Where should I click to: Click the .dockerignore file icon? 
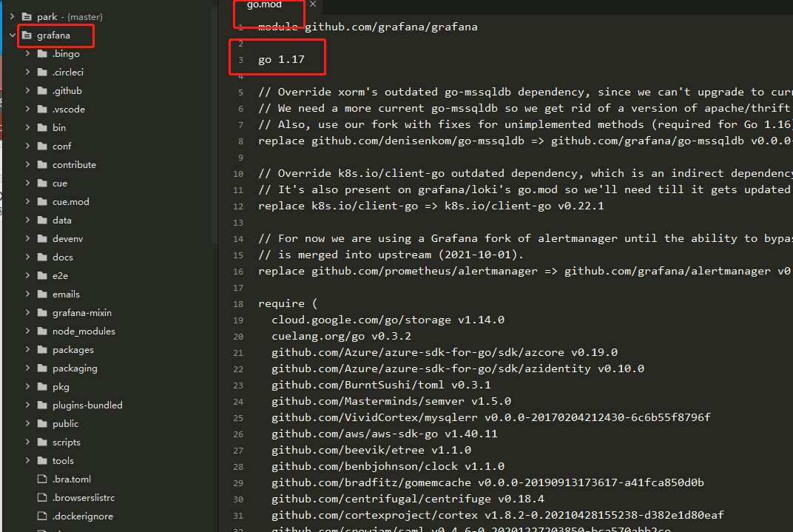pos(42,516)
